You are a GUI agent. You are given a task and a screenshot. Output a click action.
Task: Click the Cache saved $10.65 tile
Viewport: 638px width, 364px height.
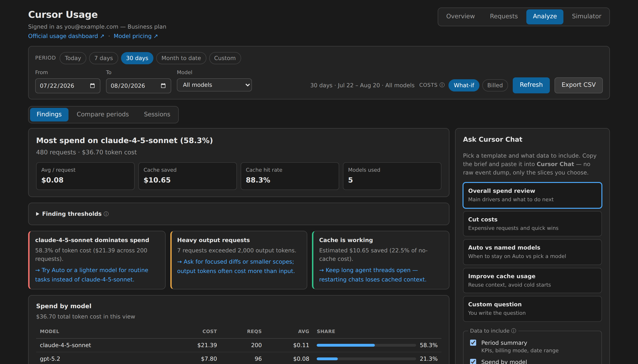pos(187,176)
